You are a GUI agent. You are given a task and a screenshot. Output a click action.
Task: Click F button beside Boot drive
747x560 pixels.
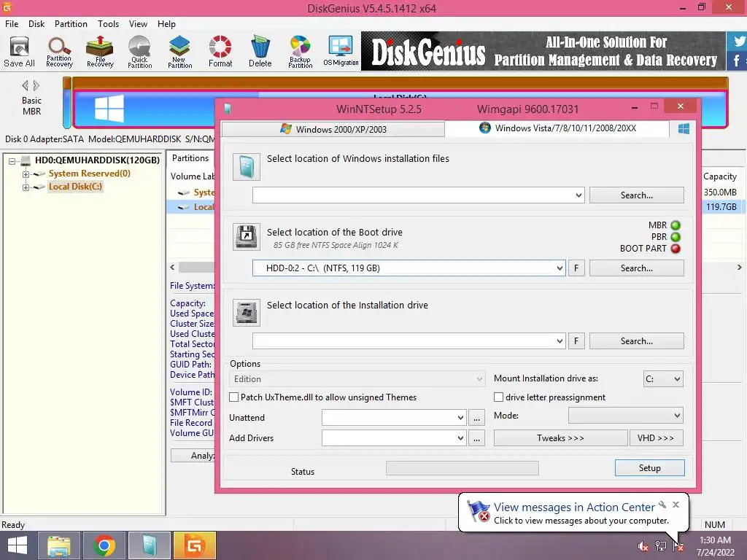point(576,268)
